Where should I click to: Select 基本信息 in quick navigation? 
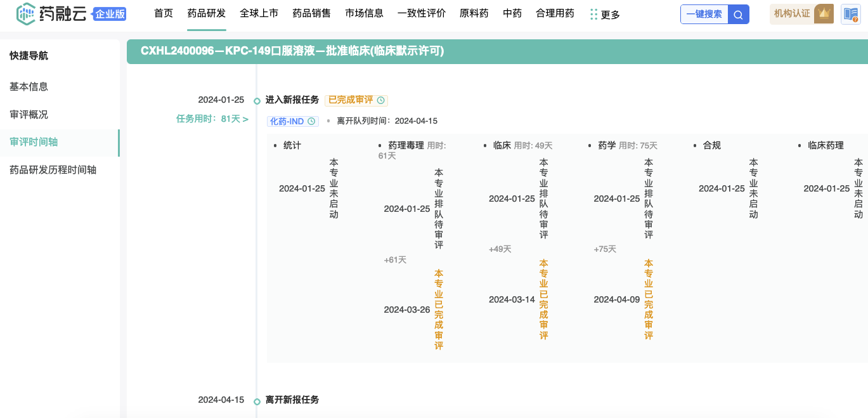coord(29,86)
